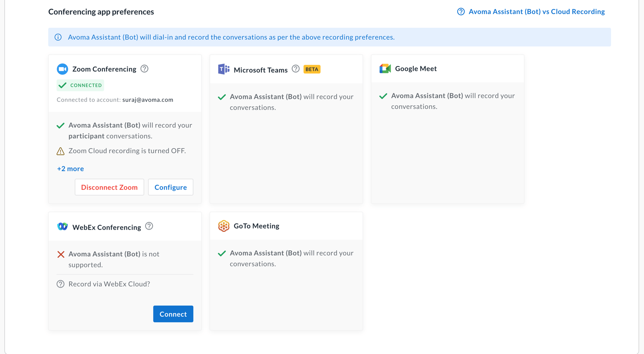
Task: Click the GoTo Meeting flower logo
Action: click(x=223, y=226)
